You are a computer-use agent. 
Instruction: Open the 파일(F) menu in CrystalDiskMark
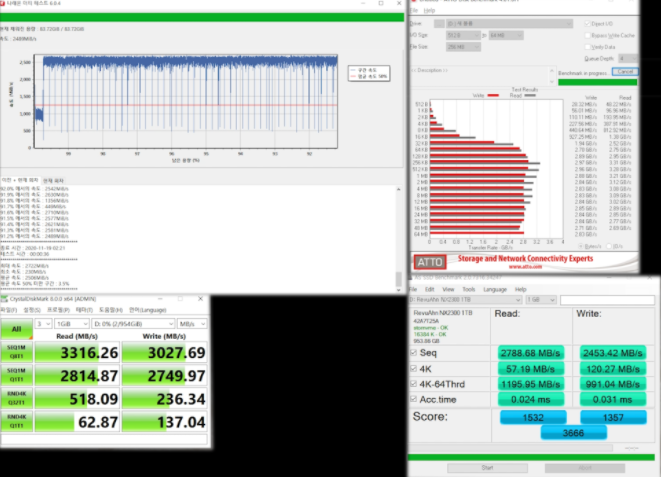(x=8, y=310)
